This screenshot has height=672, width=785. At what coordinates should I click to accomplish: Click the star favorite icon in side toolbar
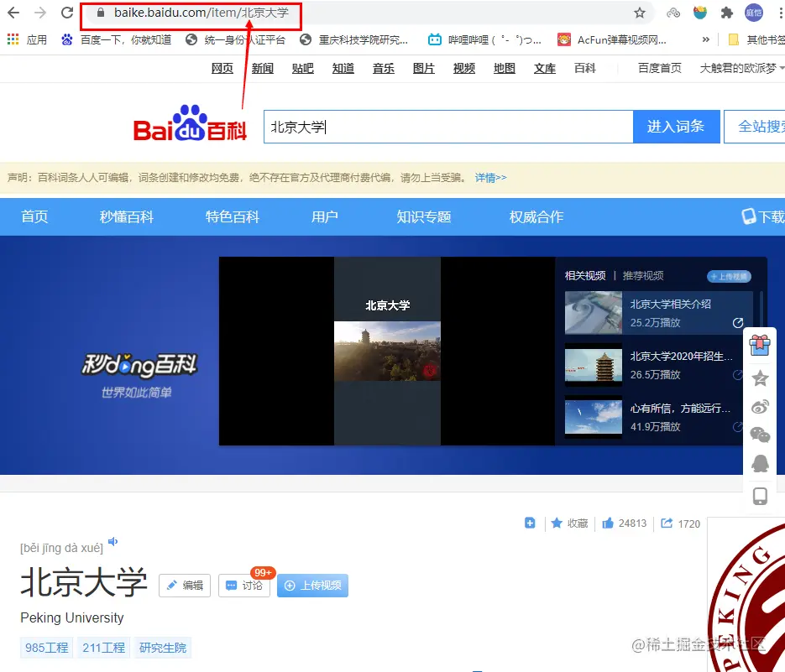tap(760, 378)
